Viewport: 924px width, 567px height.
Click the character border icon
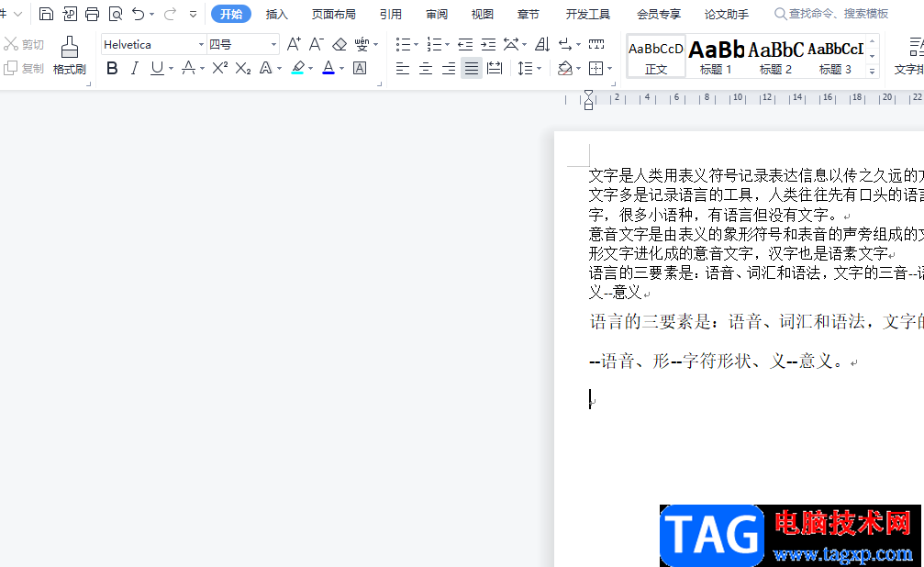click(x=360, y=69)
